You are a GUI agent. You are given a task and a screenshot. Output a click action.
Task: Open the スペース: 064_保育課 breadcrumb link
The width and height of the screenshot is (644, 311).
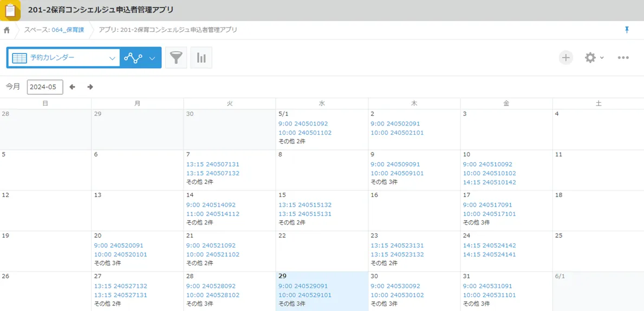point(54,30)
